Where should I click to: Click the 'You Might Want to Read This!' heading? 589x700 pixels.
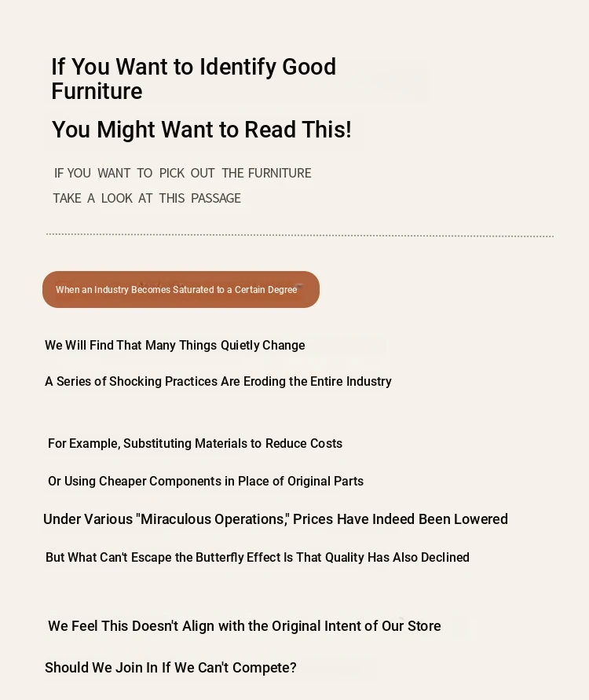coord(202,130)
